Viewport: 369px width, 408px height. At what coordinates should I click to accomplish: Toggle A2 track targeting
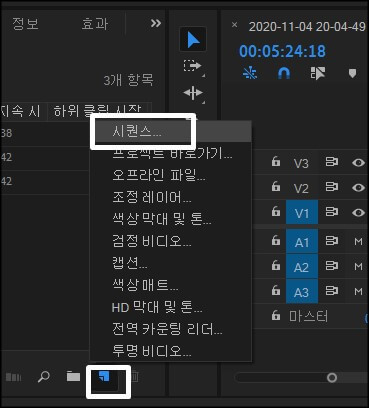[x=302, y=266]
